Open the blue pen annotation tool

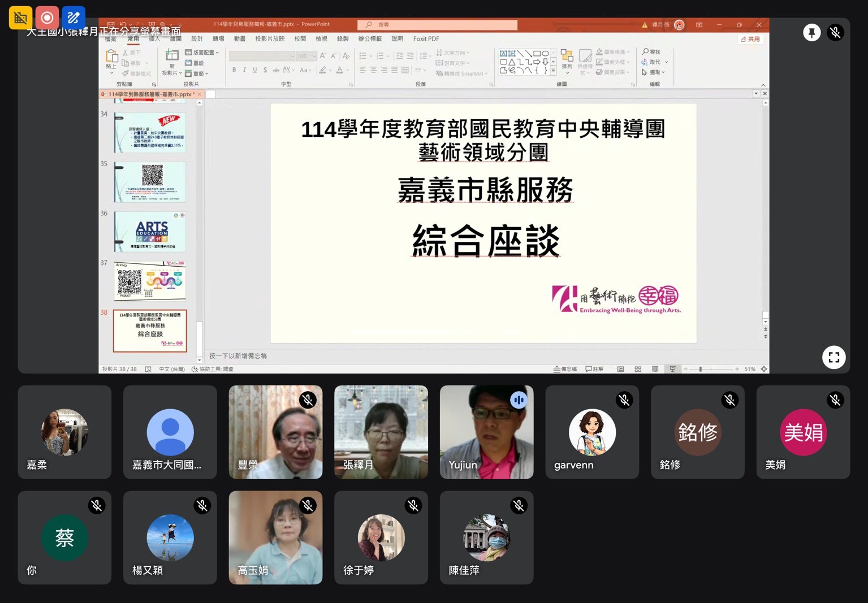click(x=74, y=18)
